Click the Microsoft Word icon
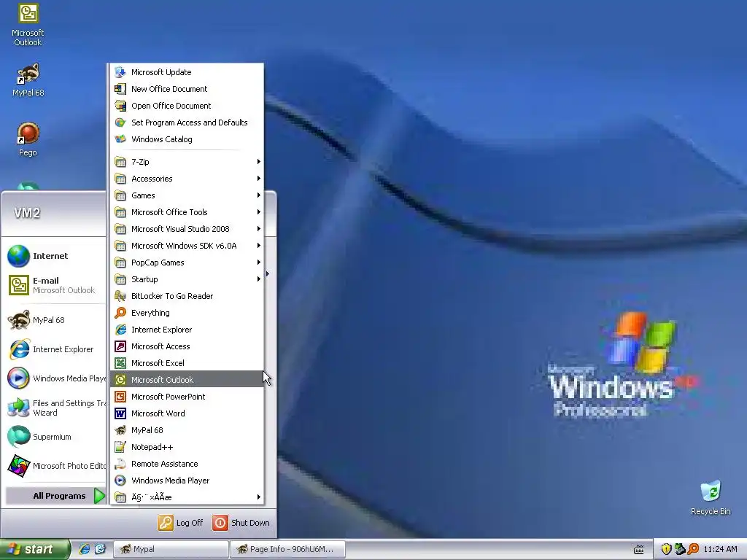This screenshot has width=747, height=560. coord(120,413)
